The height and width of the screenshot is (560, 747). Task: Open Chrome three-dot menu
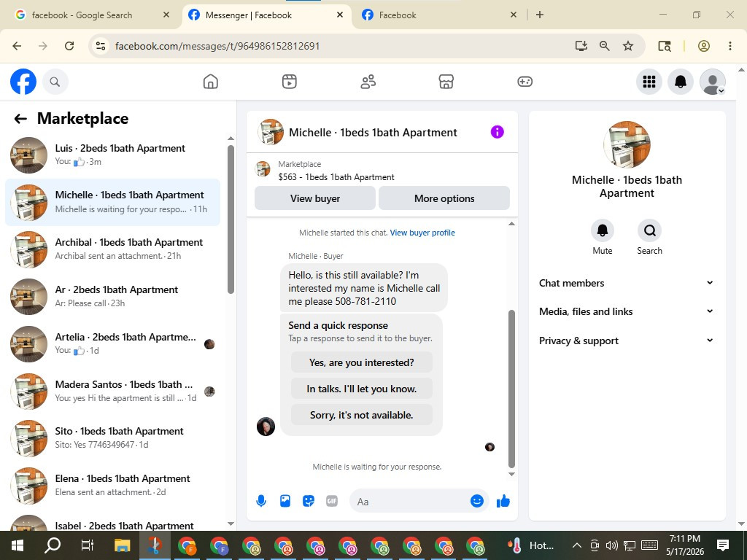tap(729, 46)
